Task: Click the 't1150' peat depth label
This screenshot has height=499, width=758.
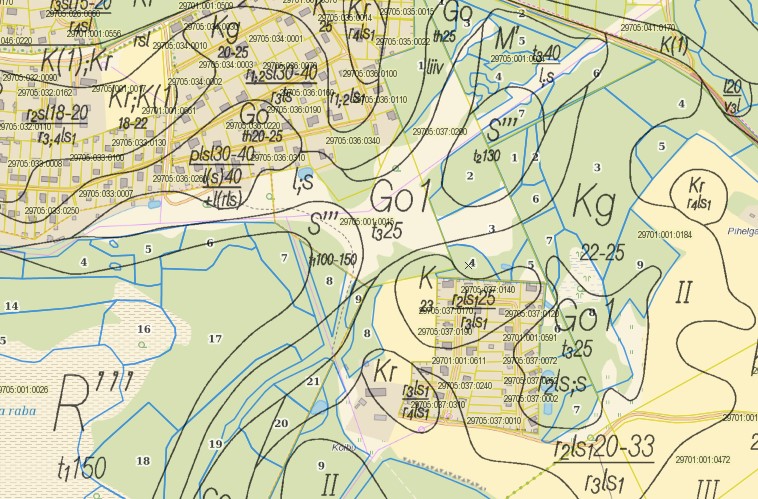Action: [x=82, y=468]
